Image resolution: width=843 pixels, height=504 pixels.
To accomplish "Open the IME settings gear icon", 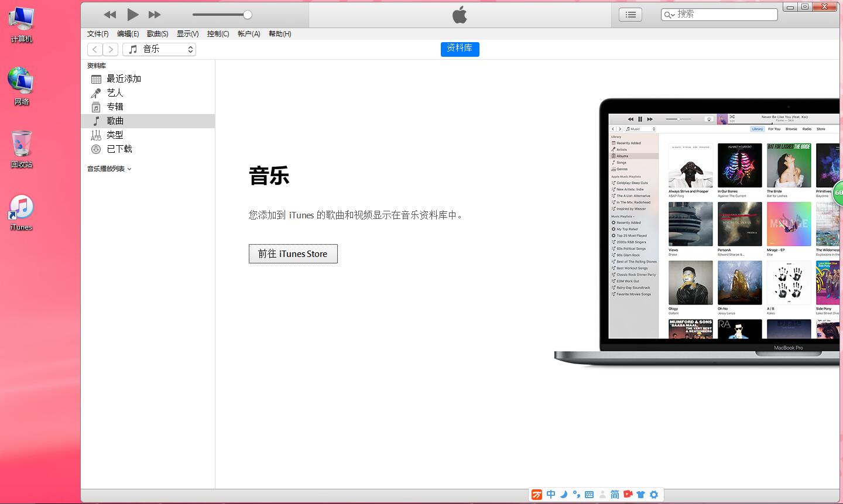I will [x=654, y=495].
